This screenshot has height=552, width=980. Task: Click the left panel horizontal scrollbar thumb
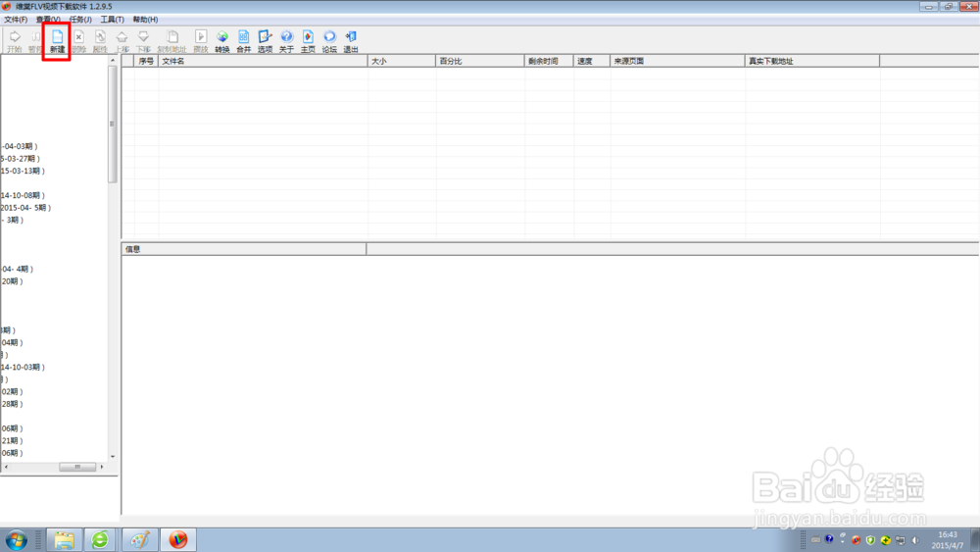point(77,467)
